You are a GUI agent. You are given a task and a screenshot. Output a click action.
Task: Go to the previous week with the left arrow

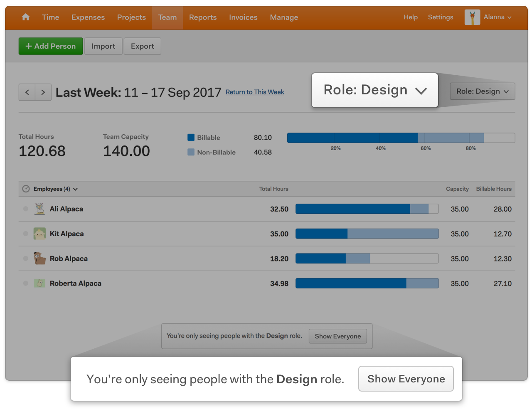point(27,92)
